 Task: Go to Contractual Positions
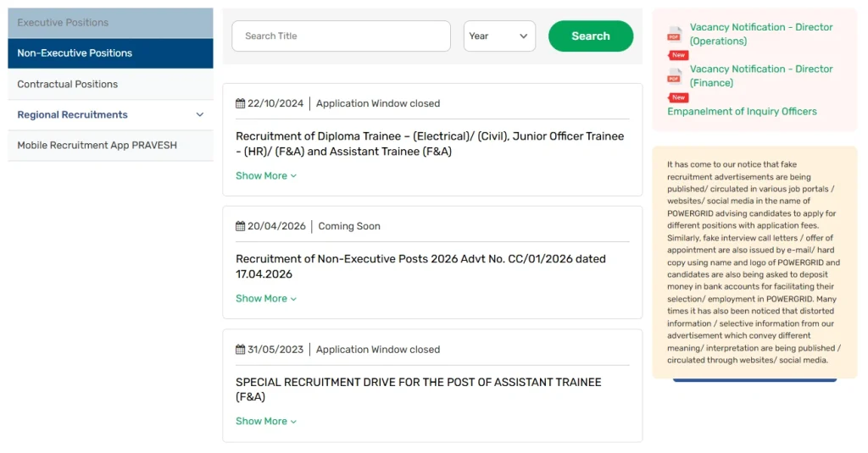110,85
